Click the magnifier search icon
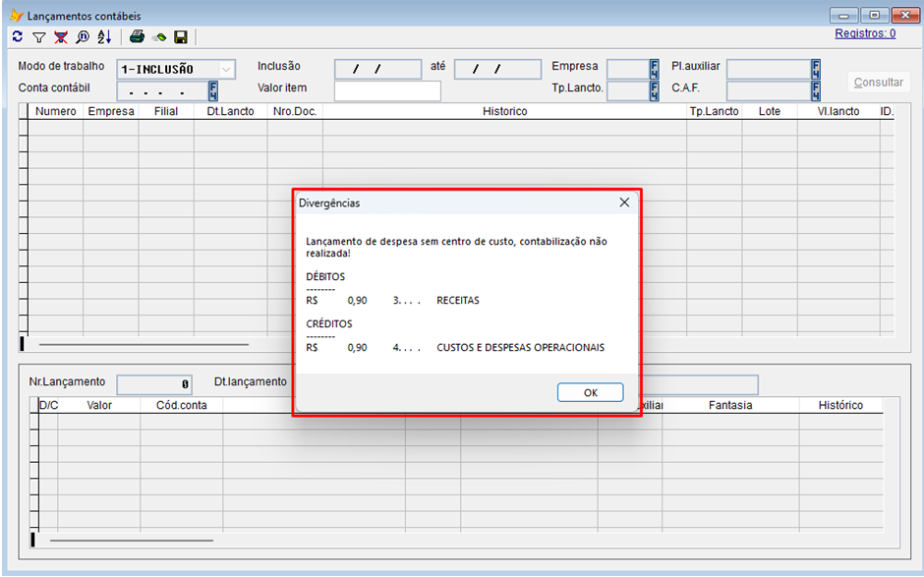 coord(83,36)
